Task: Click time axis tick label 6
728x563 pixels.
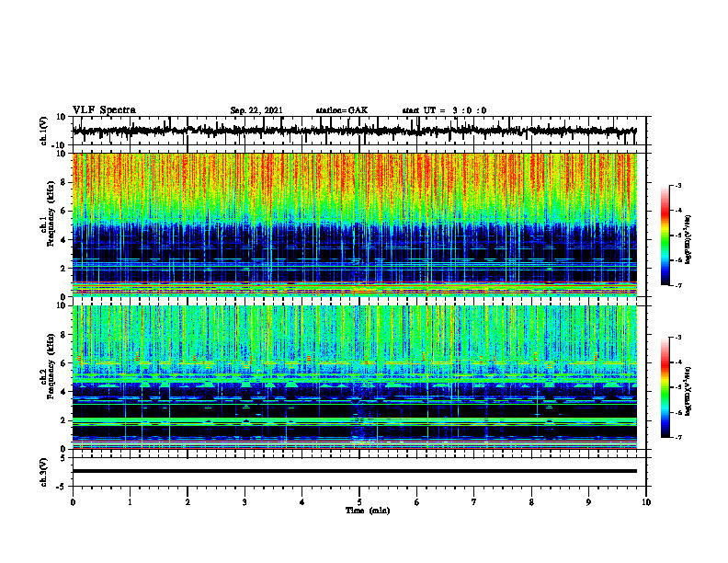Action: (x=417, y=502)
